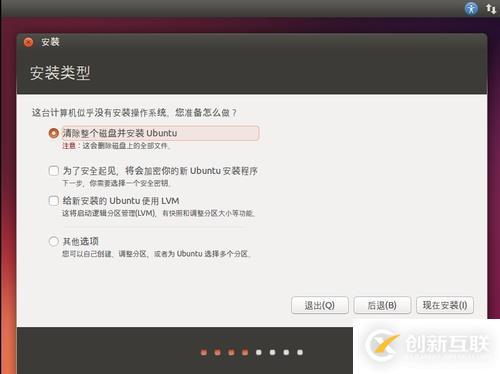
Task: Click the 下一步，你需要选择一个安全密钥 description text
Action: tap(117, 183)
